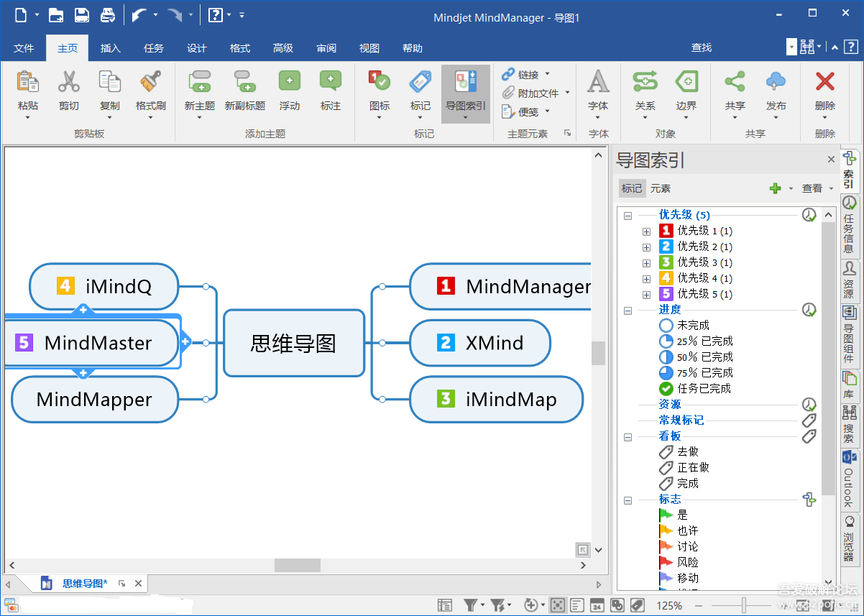
Task: Collapse the 优先级 marker group
Action: 628,214
